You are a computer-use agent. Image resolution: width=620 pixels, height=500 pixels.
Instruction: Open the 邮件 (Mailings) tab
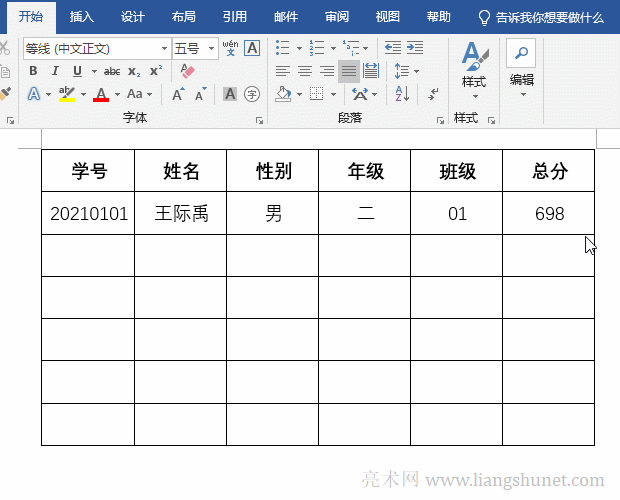[x=285, y=17]
